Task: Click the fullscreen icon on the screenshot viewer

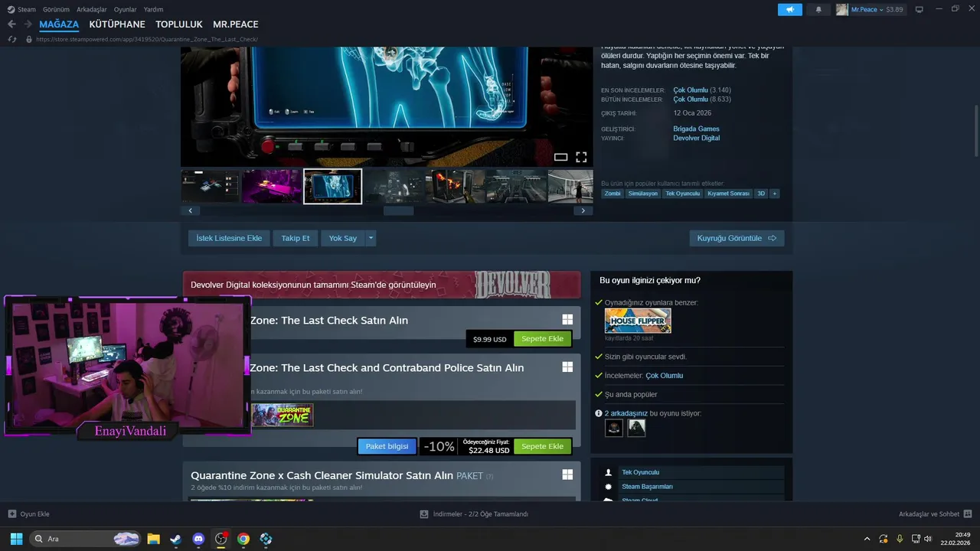Action: point(581,157)
